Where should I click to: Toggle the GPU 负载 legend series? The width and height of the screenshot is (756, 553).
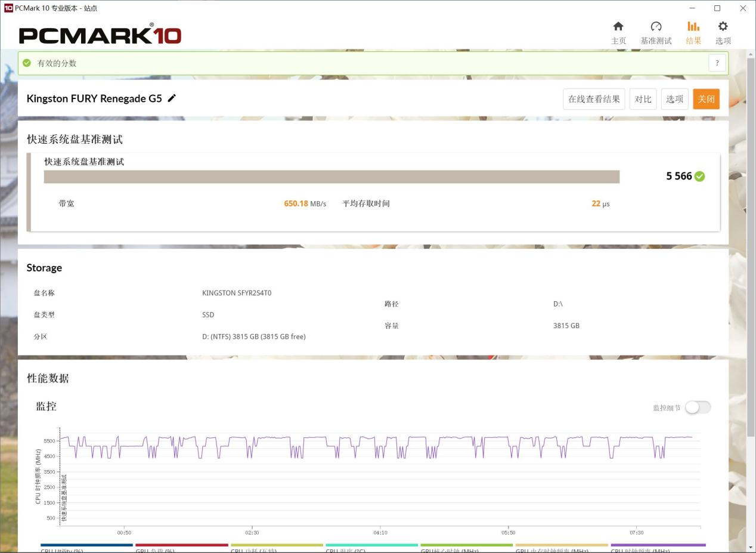[181, 545]
